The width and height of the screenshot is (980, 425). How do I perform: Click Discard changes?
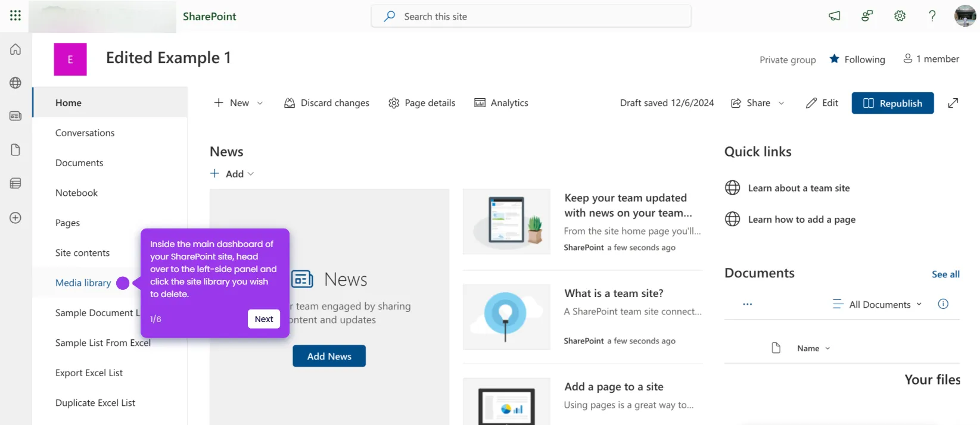click(x=326, y=103)
